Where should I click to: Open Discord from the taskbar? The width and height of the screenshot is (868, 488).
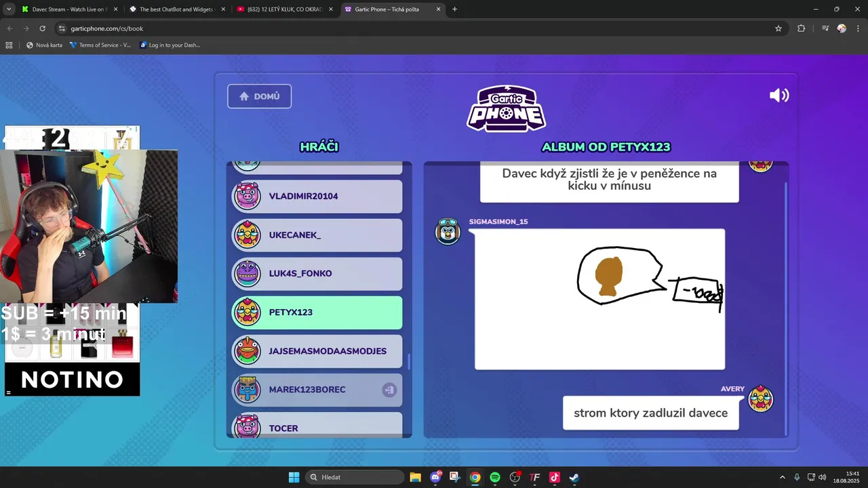click(x=435, y=477)
